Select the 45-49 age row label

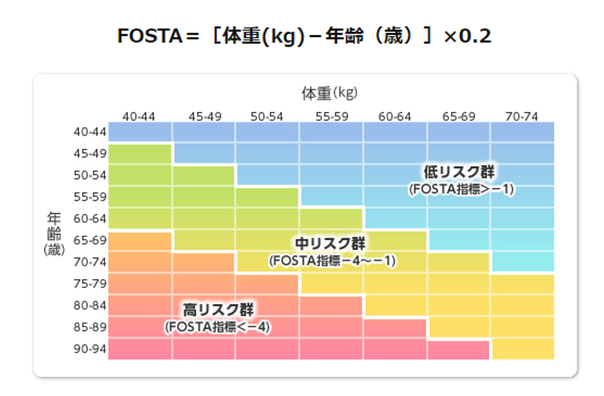90,154
